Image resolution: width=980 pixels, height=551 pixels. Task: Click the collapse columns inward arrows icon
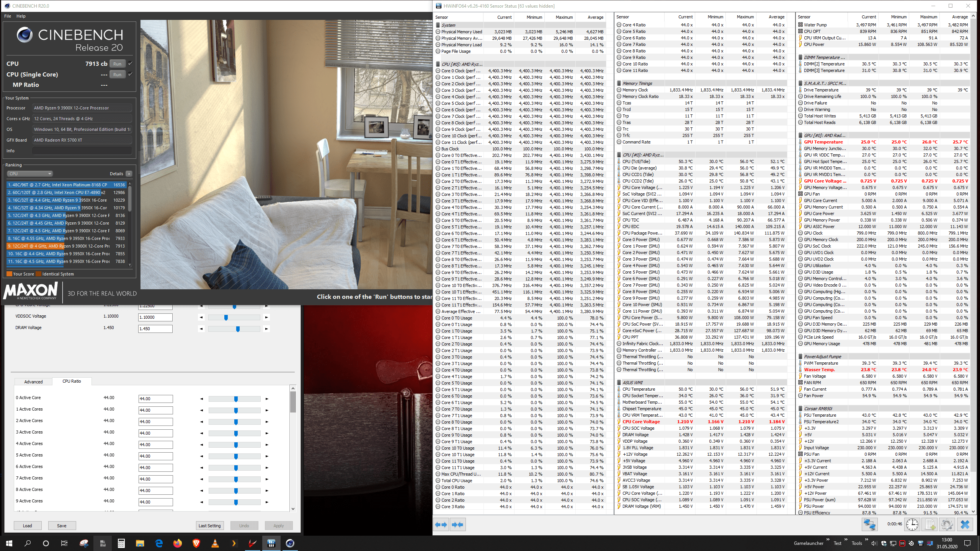pyautogui.click(x=457, y=525)
